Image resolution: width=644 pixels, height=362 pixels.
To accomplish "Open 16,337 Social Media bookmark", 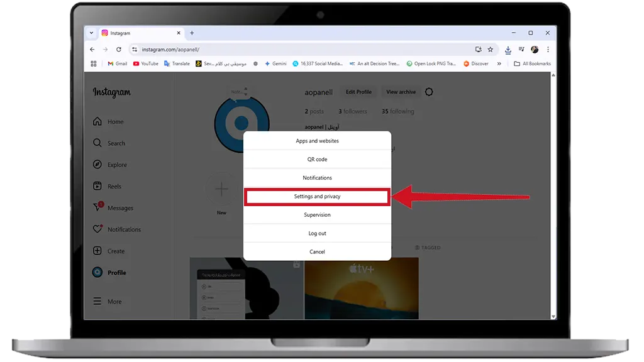I will coord(318,63).
